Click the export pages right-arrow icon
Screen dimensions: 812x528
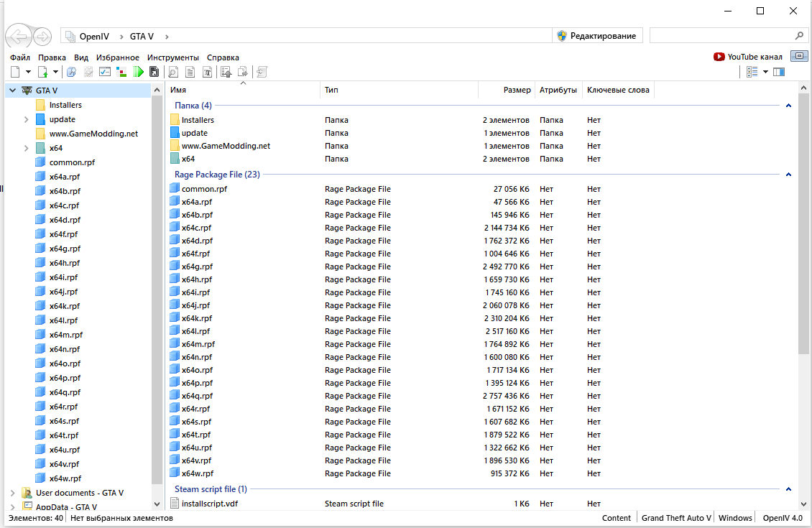click(243, 72)
